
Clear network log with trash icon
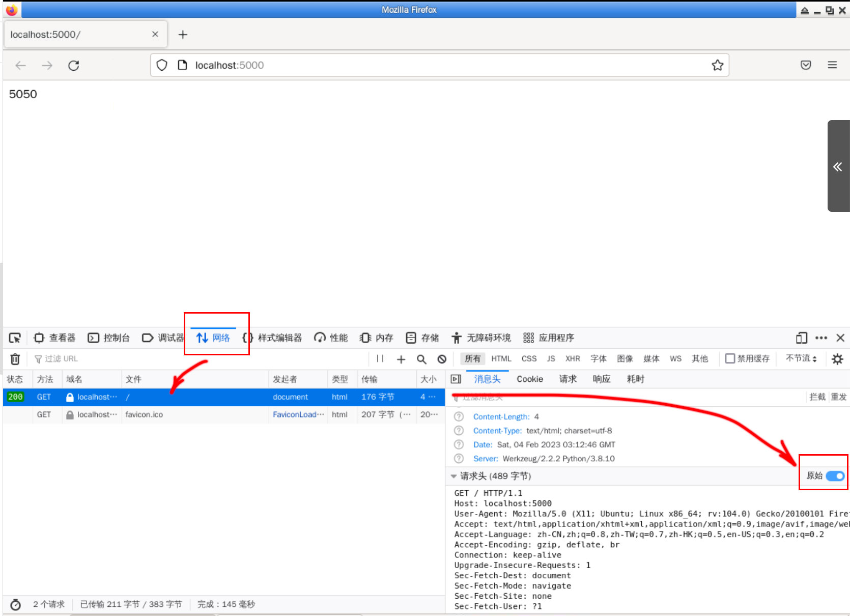click(x=15, y=359)
